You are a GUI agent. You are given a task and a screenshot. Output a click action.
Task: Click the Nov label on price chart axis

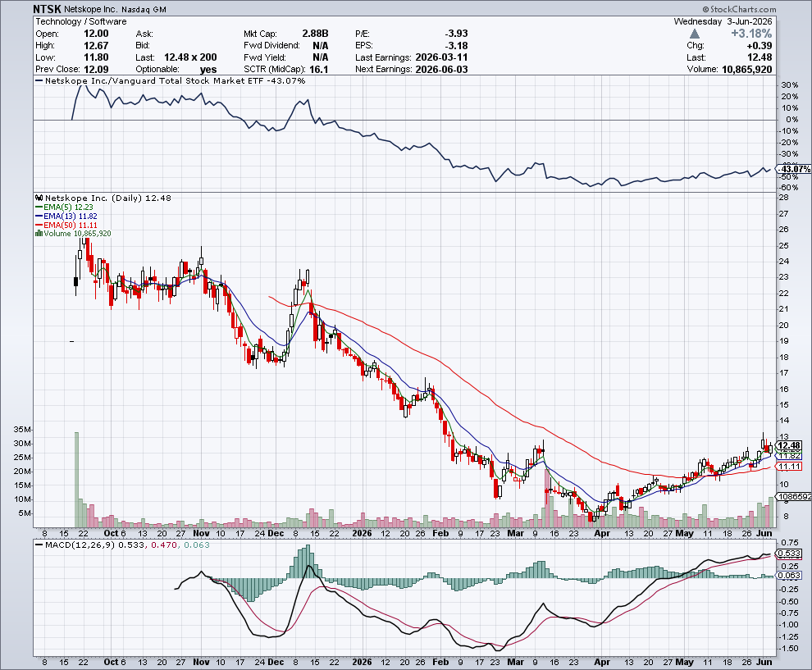coord(201,533)
